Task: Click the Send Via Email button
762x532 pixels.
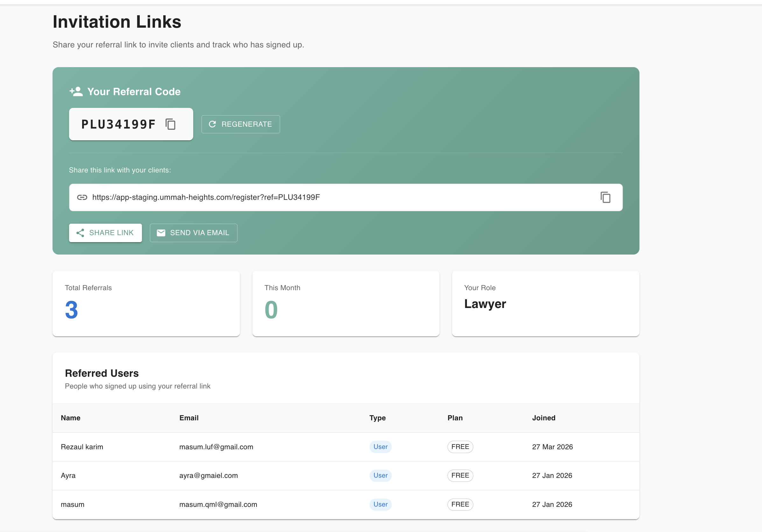Action: click(x=194, y=233)
